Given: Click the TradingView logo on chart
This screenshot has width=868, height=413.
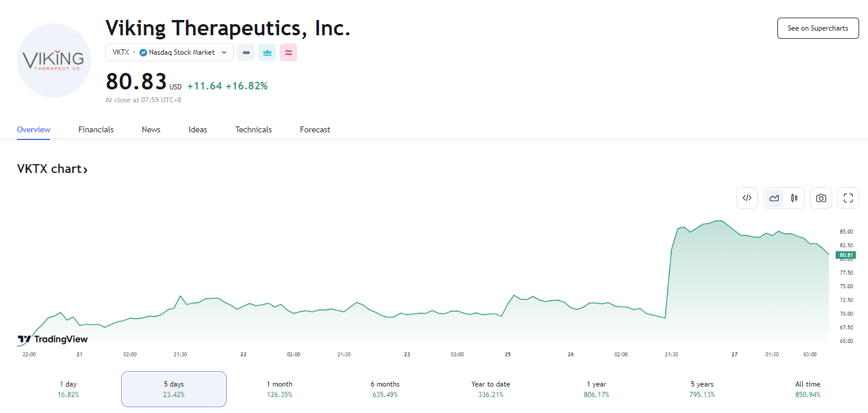Looking at the screenshot, I should point(53,339).
